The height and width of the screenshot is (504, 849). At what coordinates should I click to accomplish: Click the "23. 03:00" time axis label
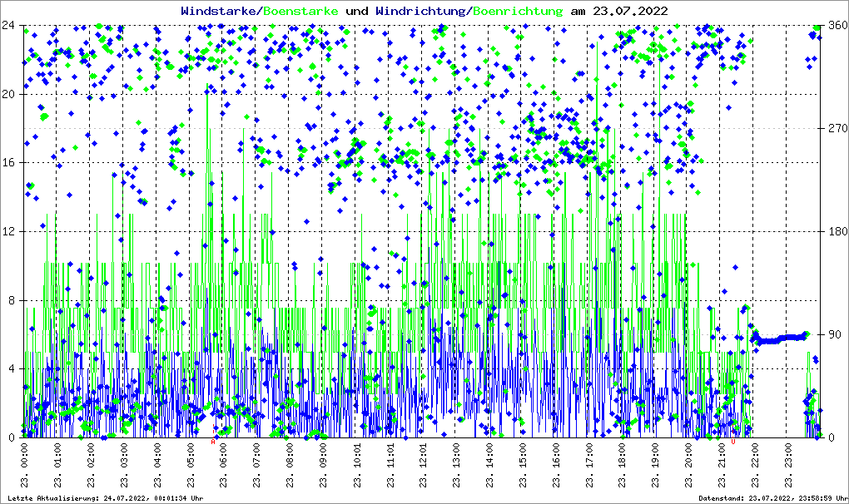(124, 465)
